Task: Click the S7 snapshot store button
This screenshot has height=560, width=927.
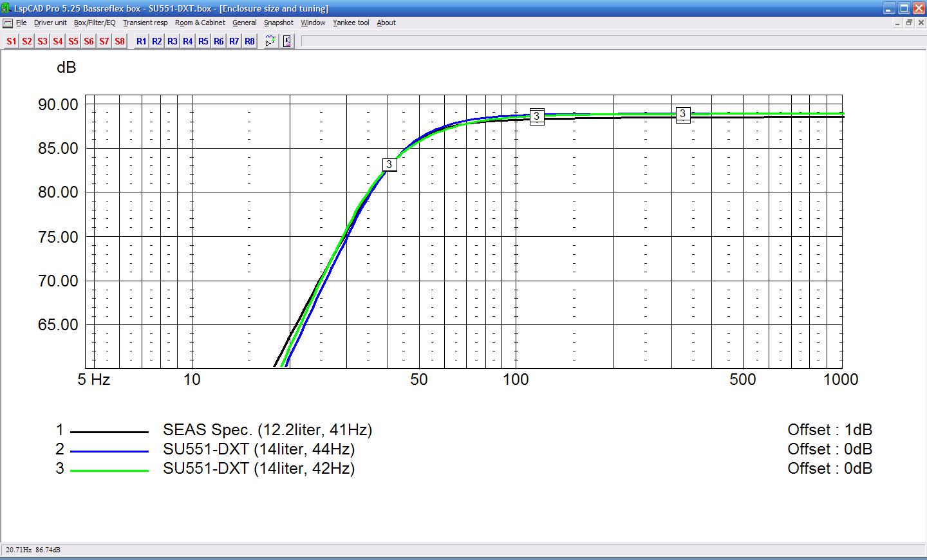Action: [104, 41]
